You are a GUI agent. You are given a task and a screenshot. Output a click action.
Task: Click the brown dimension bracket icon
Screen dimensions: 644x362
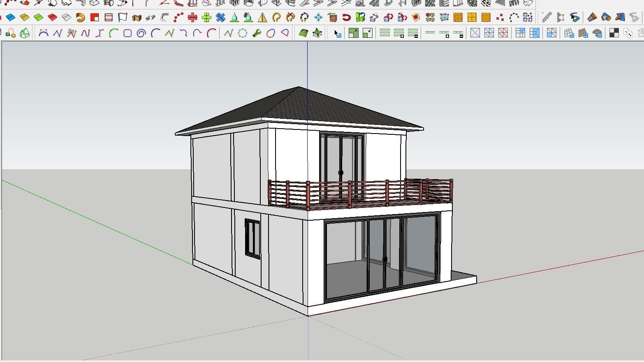point(561,17)
